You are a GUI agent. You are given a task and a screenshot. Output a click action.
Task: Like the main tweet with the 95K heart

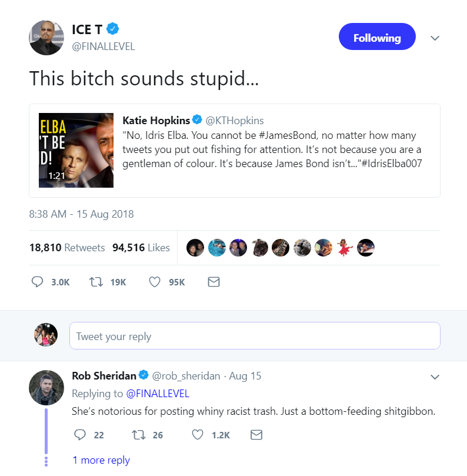pos(155,282)
